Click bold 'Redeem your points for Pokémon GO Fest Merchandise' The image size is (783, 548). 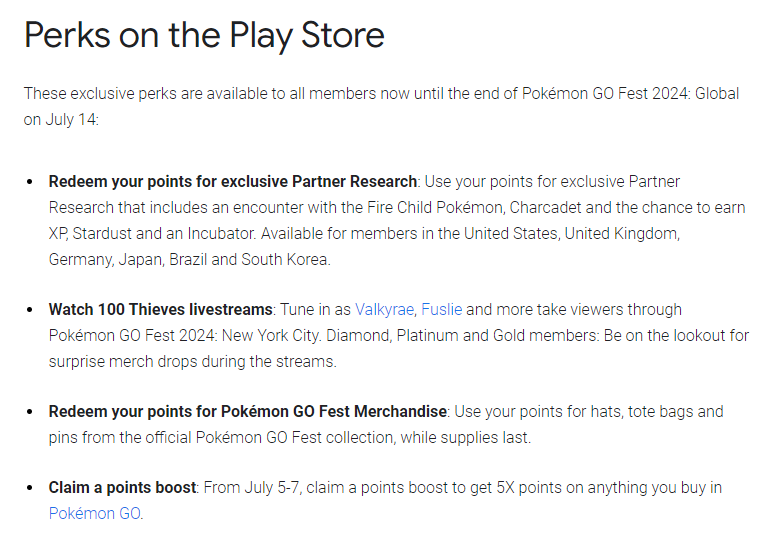(x=248, y=412)
